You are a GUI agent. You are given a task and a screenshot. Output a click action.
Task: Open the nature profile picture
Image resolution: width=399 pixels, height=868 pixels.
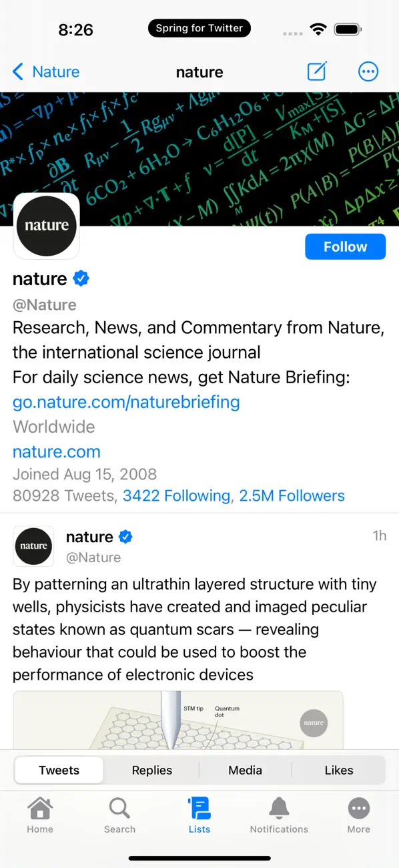pyautogui.click(x=46, y=226)
